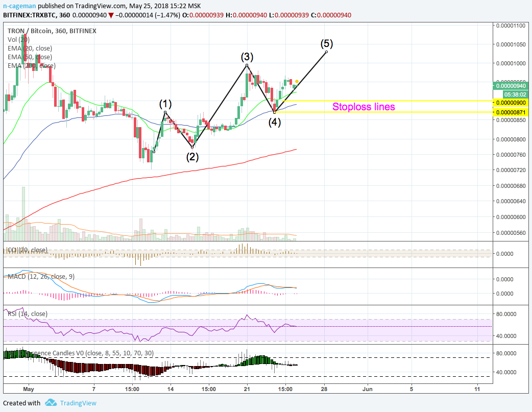Screen dimensions: 532x412
Task: Click the RSI 80.0000 axis value
Action: point(506,314)
